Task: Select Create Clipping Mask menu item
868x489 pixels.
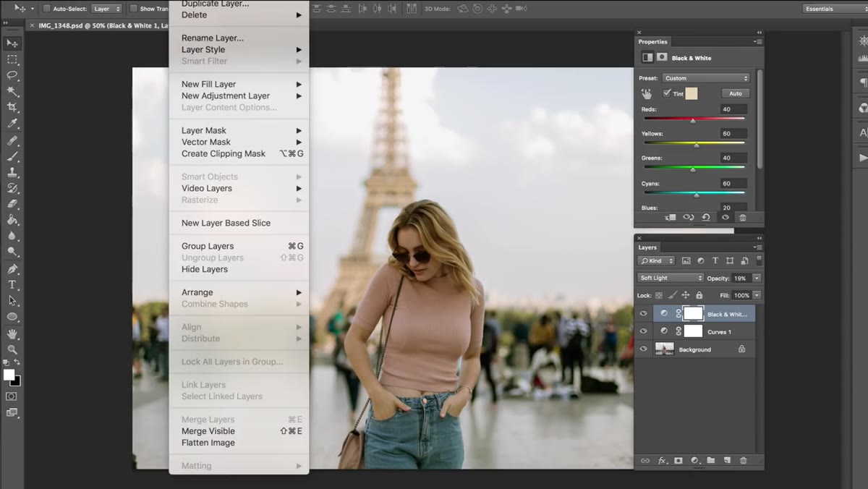Action: click(x=224, y=153)
